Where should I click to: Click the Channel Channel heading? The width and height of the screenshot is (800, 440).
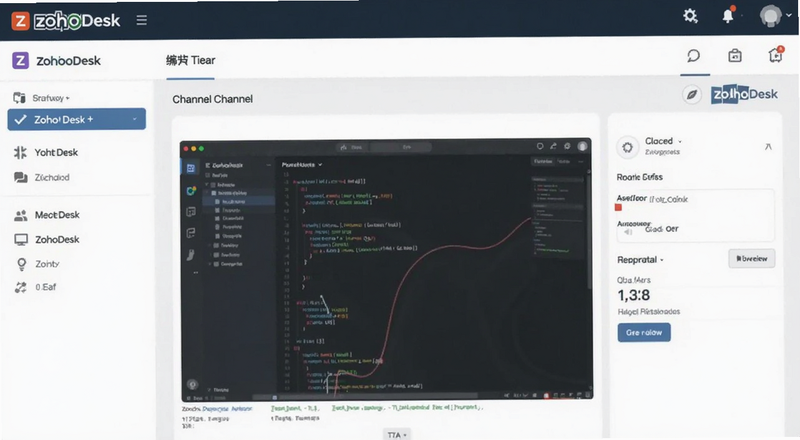[212, 99]
